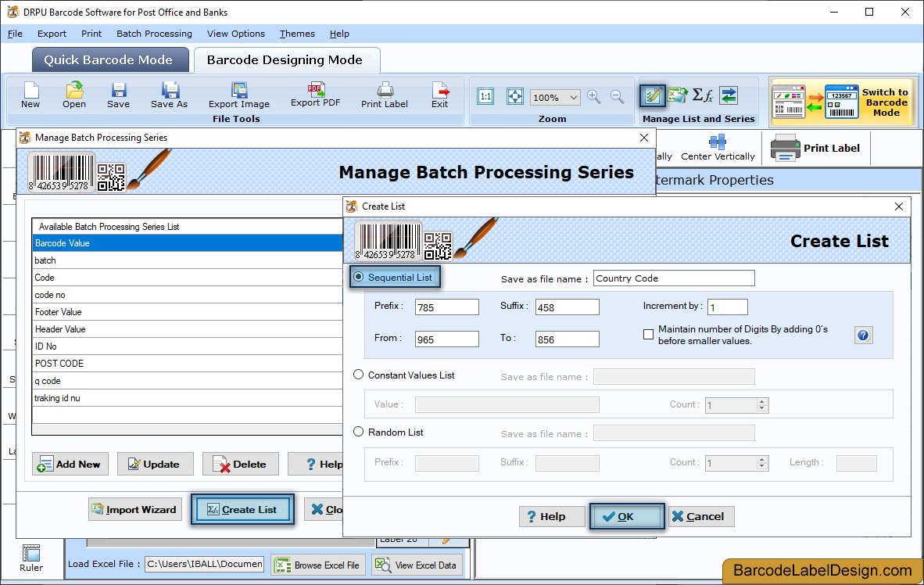This screenshot has height=585, width=924.
Task: Click the Manage List edit icon
Action: click(x=652, y=95)
